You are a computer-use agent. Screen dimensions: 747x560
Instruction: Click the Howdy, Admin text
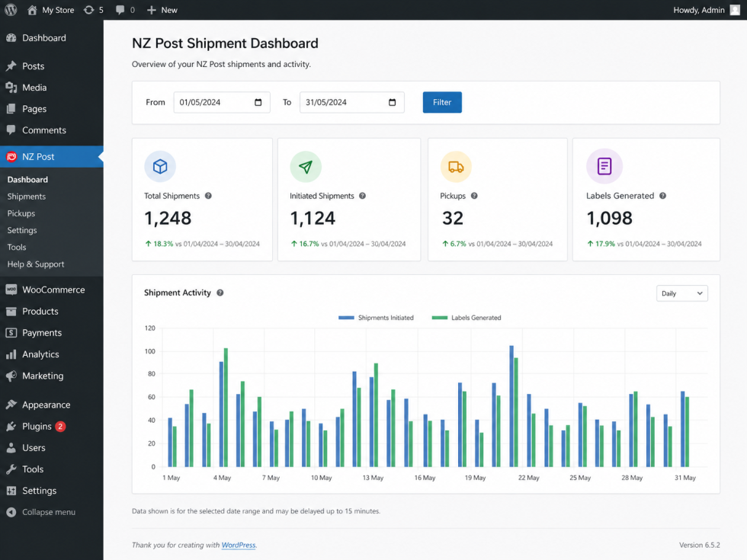(698, 10)
